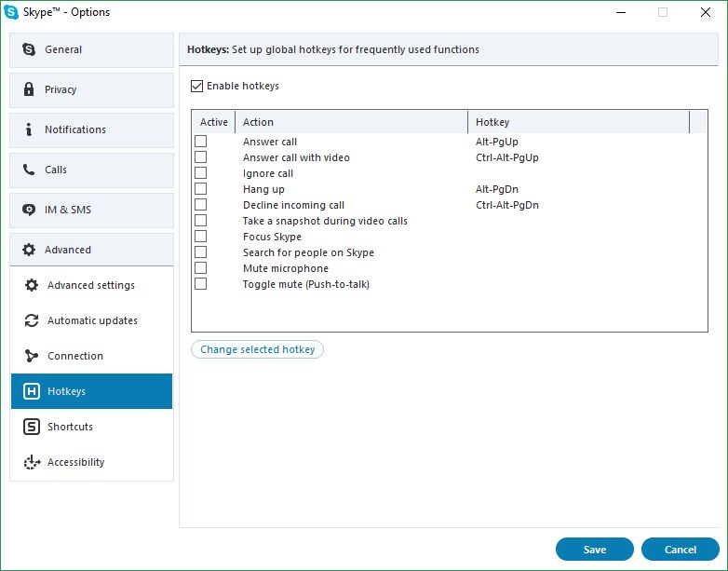Open the IM & SMS section
This screenshot has height=571, width=728.
pos(91,210)
